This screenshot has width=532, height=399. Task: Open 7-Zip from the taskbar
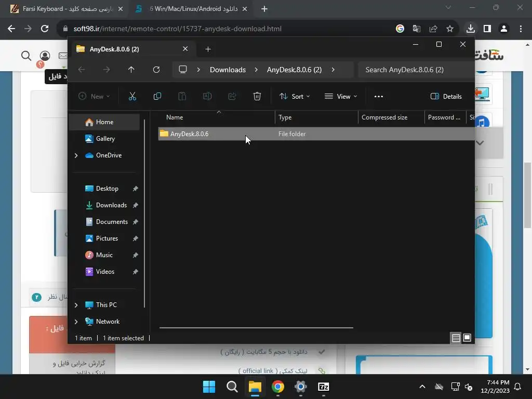click(323, 387)
